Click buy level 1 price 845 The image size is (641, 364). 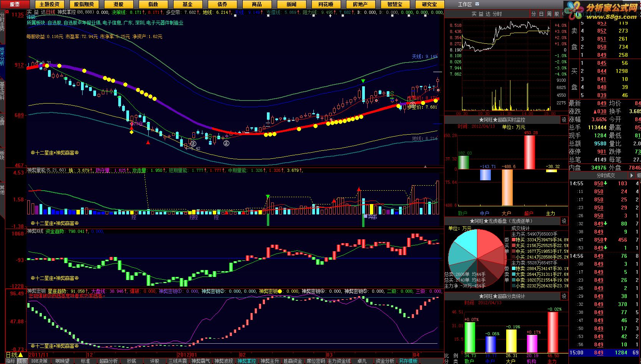coord(601,63)
